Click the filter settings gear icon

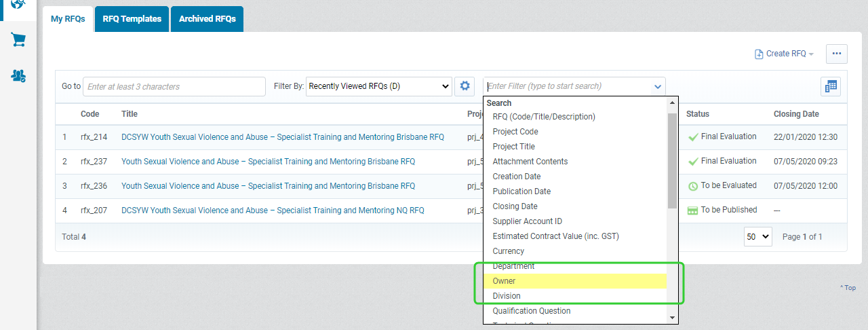click(x=465, y=86)
